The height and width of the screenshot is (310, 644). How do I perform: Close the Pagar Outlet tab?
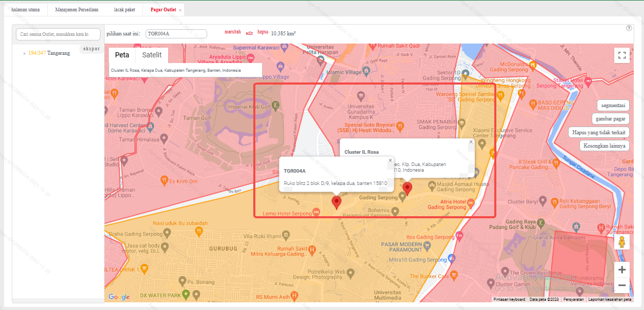[x=180, y=10]
